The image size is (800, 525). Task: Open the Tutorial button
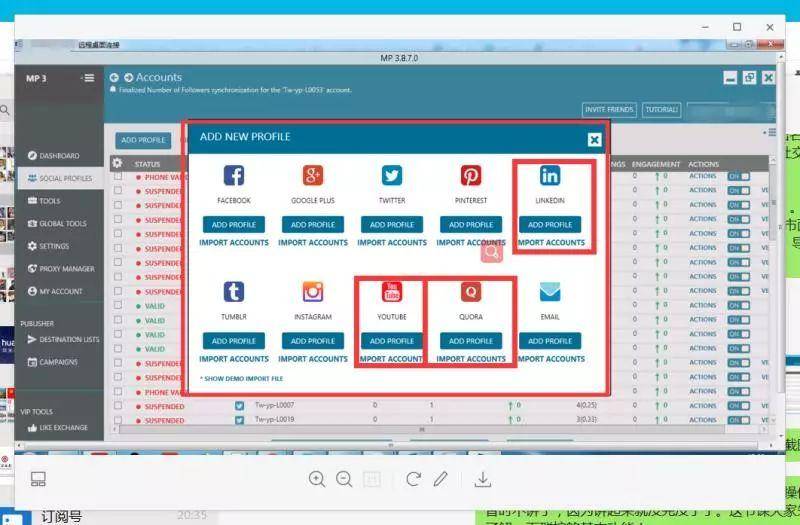661,110
